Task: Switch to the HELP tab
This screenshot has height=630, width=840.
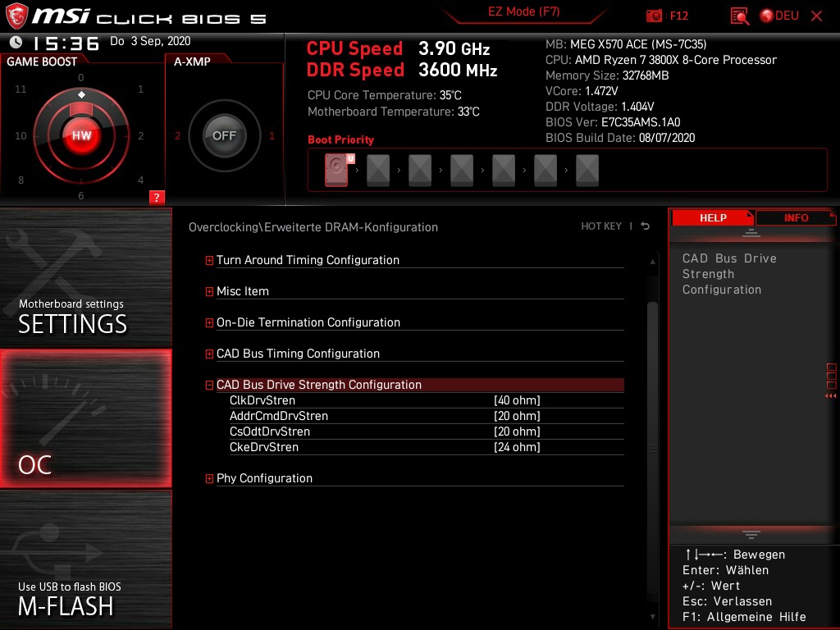Action: pyautogui.click(x=713, y=217)
